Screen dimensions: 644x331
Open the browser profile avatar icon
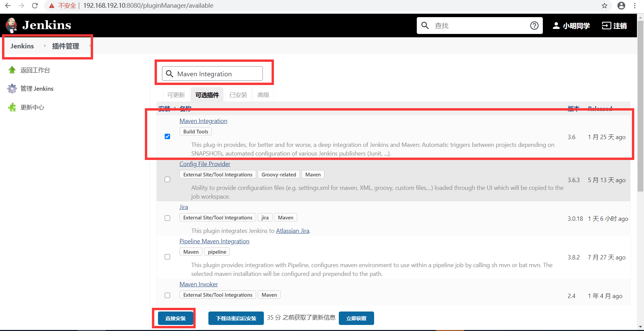[x=621, y=6]
